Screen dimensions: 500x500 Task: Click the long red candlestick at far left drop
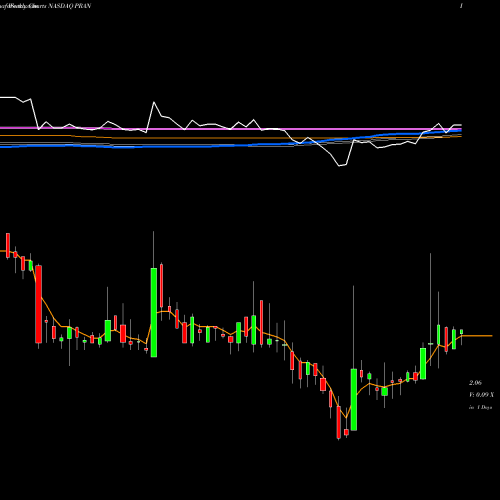click(x=39, y=304)
